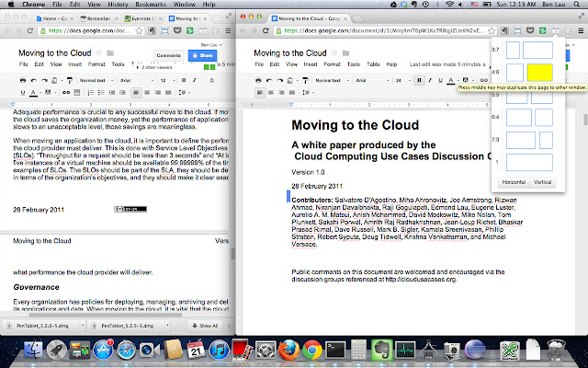Open Table menu in the right window document

click(373, 64)
